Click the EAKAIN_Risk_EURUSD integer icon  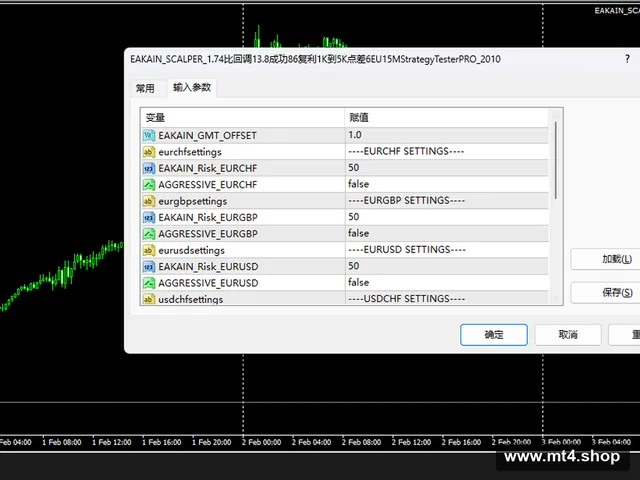(149, 267)
